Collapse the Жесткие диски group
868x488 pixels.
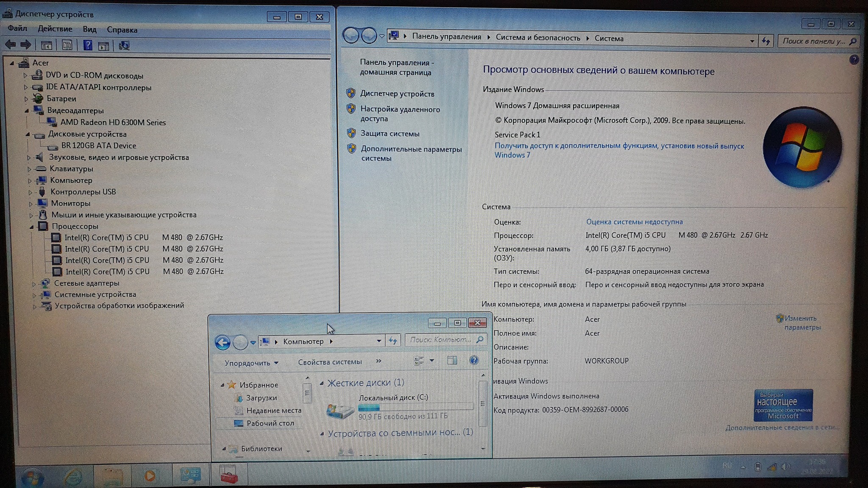click(322, 383)
